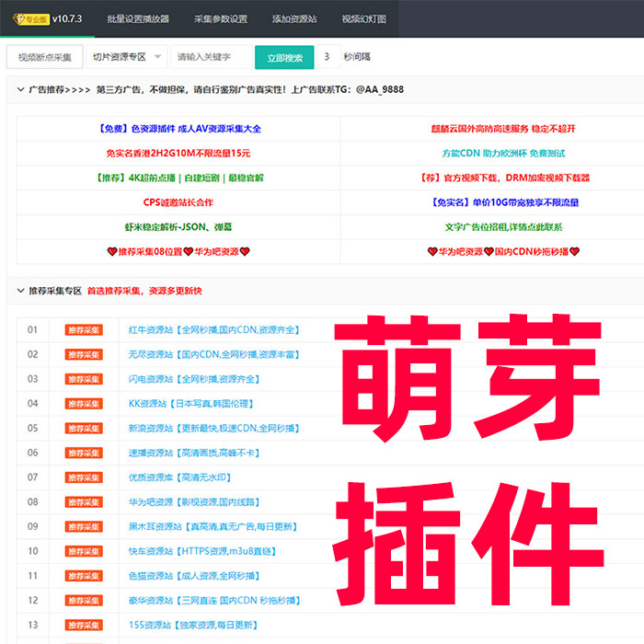Screen dimensions: 644x644
Task: Go to 添加资源站 in top navigation
Action: [294, 18]
